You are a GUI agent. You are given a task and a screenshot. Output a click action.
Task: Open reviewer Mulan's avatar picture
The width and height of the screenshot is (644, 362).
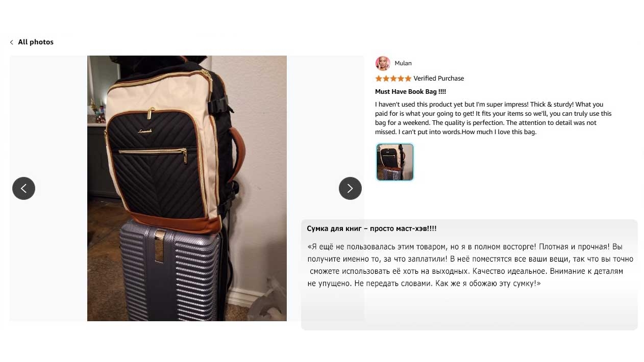(x=383, y=63)
